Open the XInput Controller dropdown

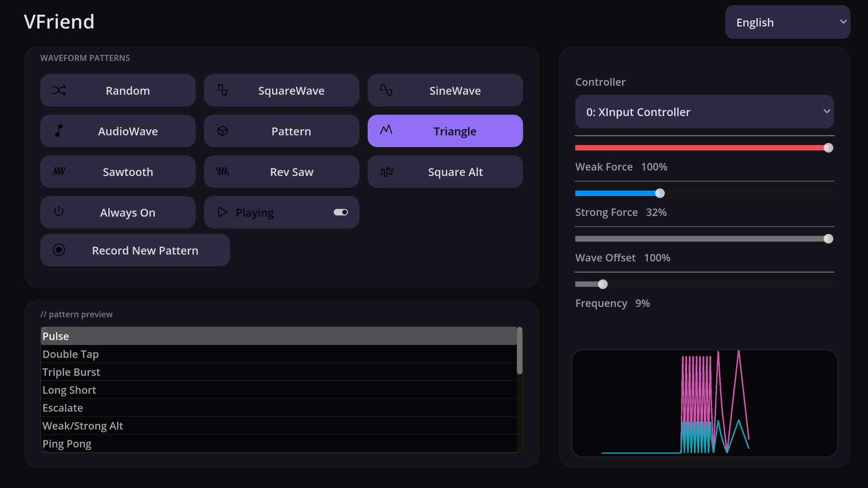[x=704, y=112]
